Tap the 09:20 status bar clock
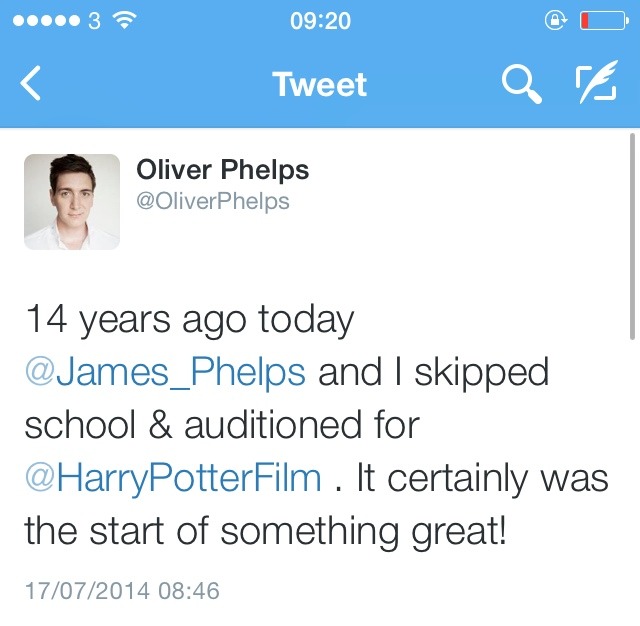The width and height of the screenshot is (640, 626). click(x=320, y=20)
